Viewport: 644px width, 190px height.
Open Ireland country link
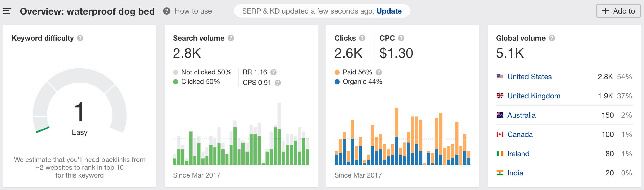[x=518, y=154]
